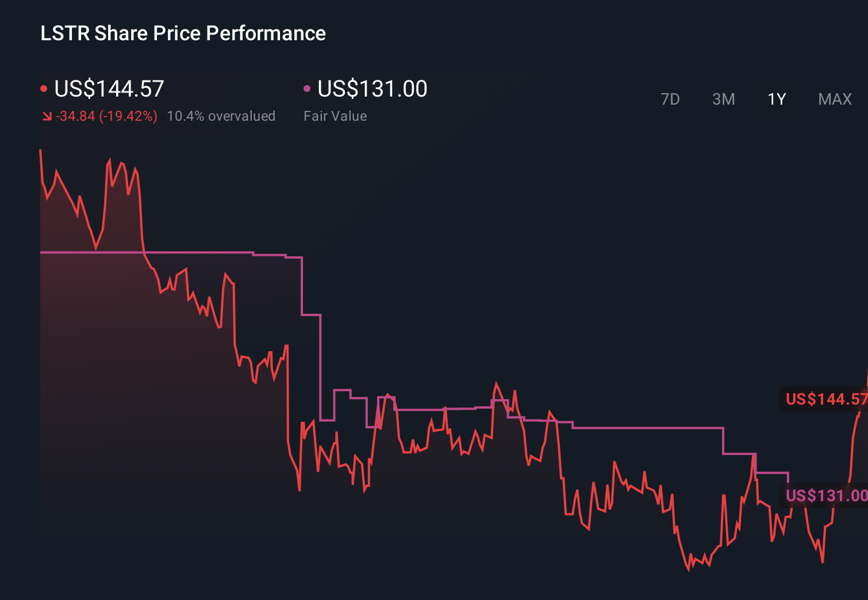Click the red share price legend dot

tap(44, 88)
